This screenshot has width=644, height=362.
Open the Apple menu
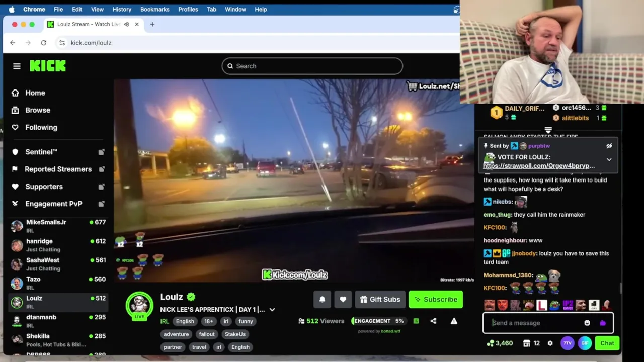[x=12, y=9]
